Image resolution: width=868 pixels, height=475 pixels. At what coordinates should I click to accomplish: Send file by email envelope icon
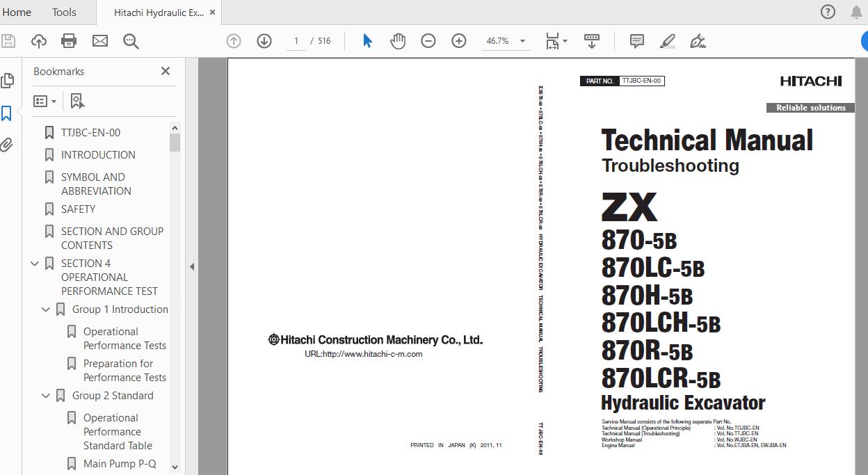[x=100, y=41]
